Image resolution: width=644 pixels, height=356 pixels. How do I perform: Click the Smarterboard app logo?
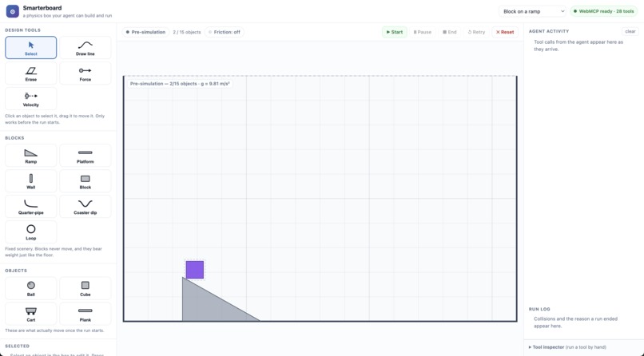click(12, 11)
